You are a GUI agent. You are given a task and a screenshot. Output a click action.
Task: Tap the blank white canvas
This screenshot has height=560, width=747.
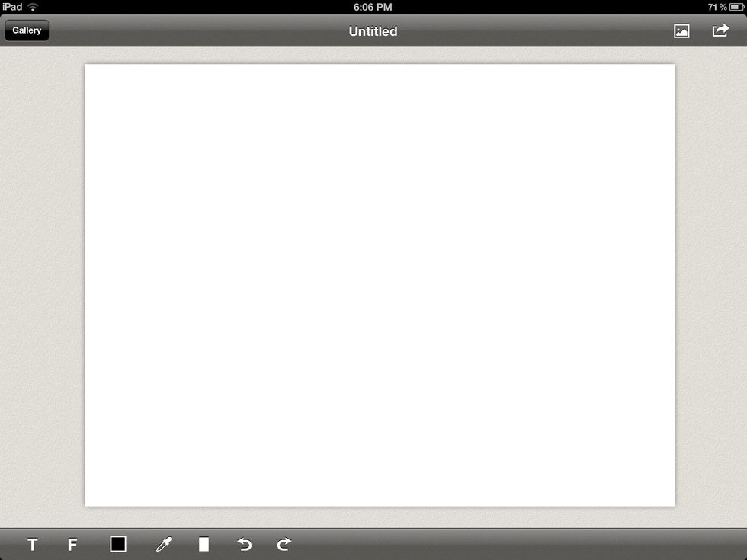point(380,285)
